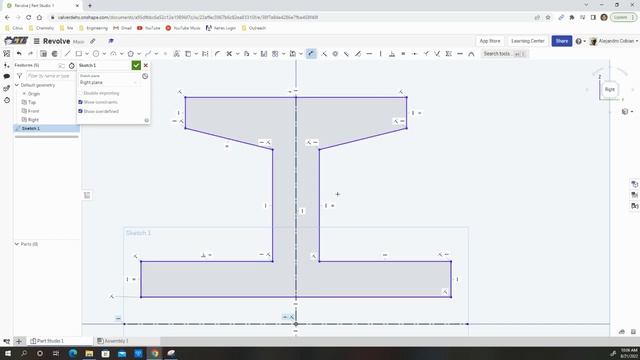
Task: Select the Arc sketch tool
Action: point(113,53)
